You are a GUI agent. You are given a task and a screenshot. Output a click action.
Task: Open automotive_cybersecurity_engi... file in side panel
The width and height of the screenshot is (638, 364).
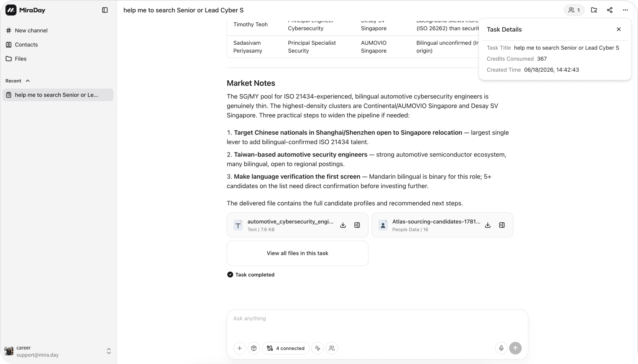click(x=357, y=225)
